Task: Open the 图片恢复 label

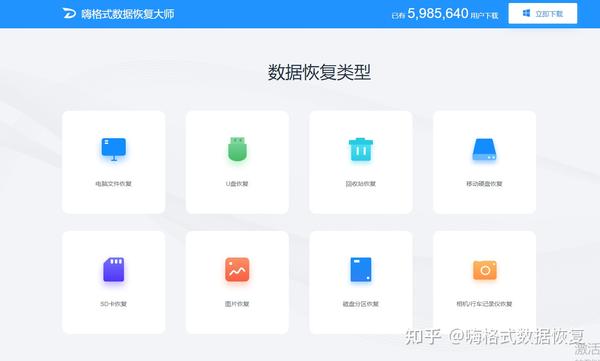Action: pyautogui.click(x=237, y=304)
